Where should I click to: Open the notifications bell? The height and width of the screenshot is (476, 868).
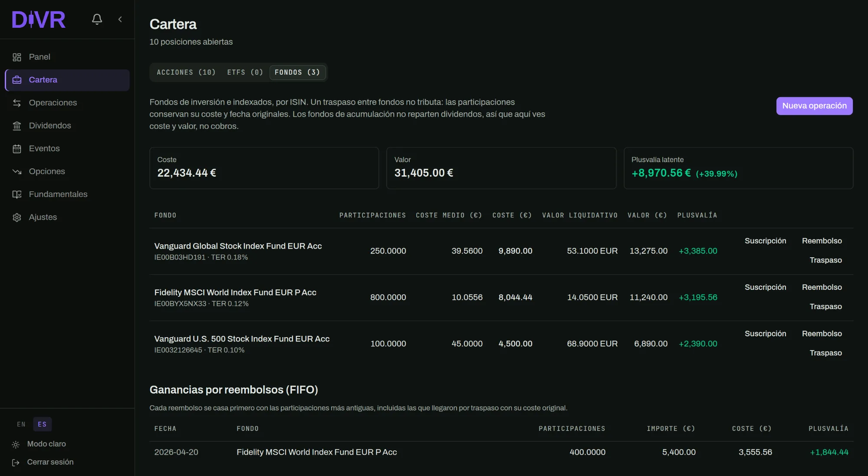coord(97,19)
